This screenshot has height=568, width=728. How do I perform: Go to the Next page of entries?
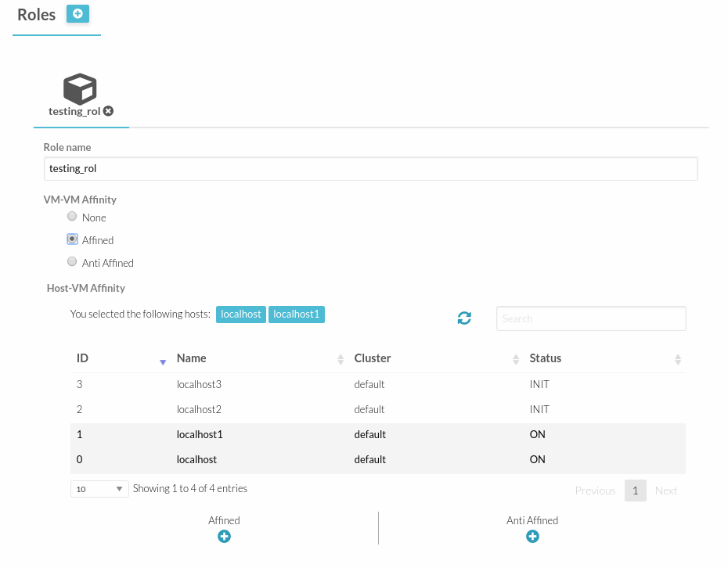tap(666, 491)
